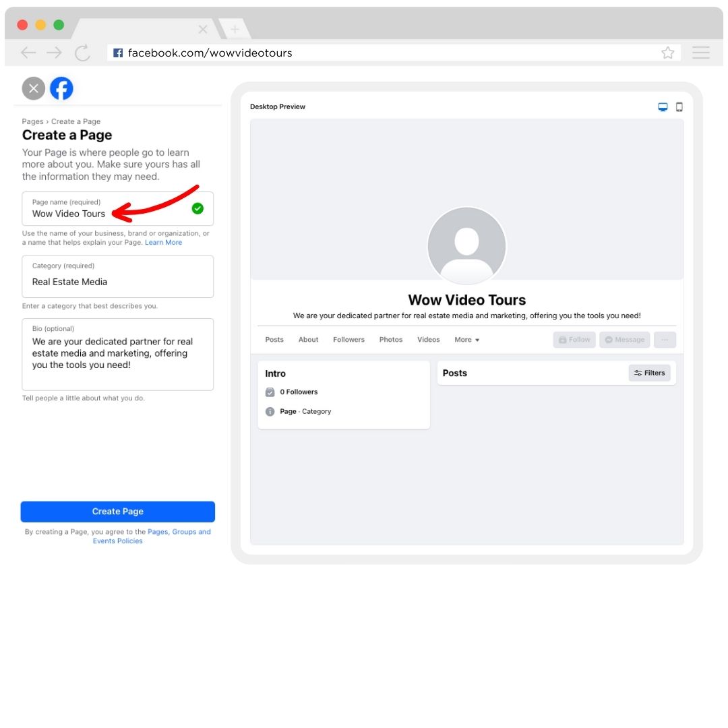Click the address bar URL facebook.com/wowvideotours
Image resolution: width=728 pixels, height=728 pixels.
210,53
